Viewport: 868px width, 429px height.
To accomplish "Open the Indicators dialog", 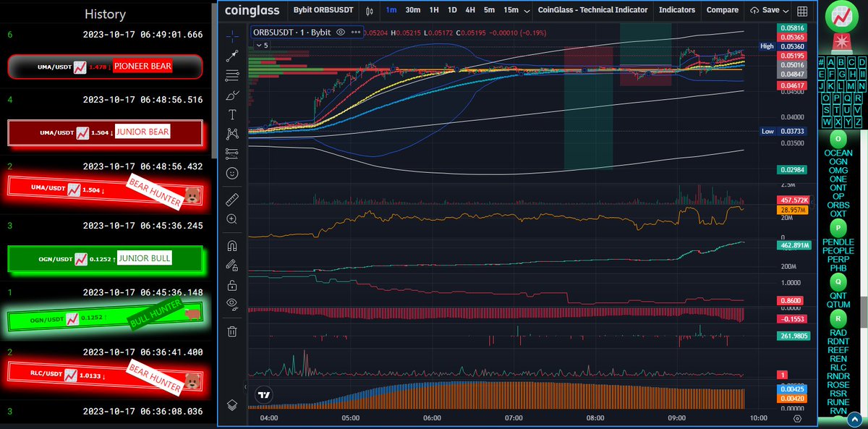I will (x=677, y=10).
